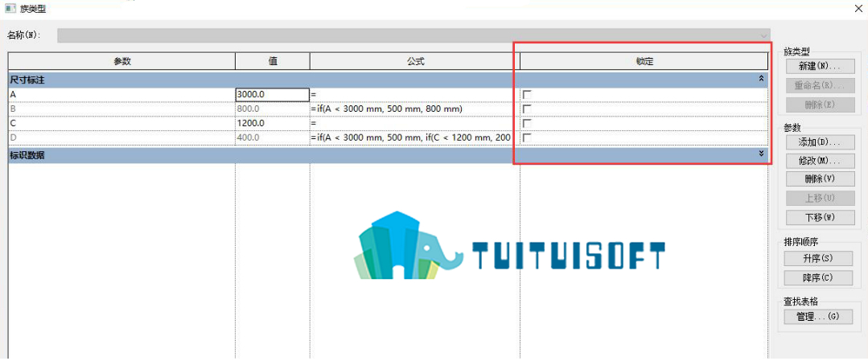
Task: Click the value cell 1200.0 for C
Action: pos(273,123)
